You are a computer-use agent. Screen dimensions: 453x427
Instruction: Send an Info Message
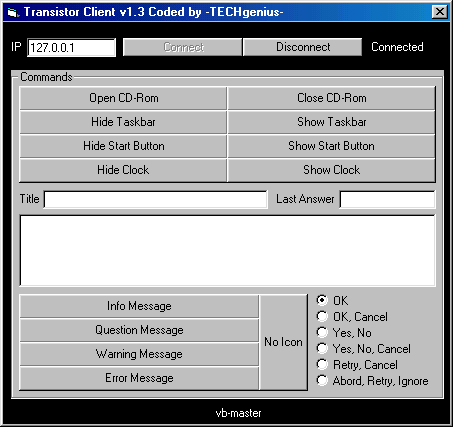[139, 306]
